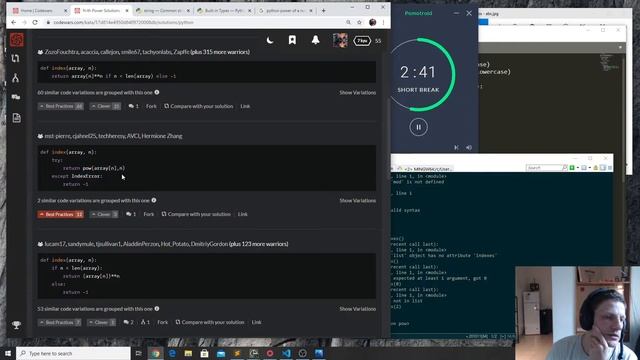The image size is (640, 360).
Task: Compare first solution with your solution
Action: pos(199,106)
